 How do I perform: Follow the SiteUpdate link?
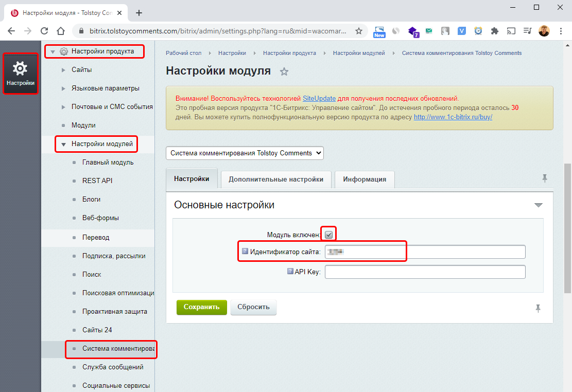(x=319, y=98)
